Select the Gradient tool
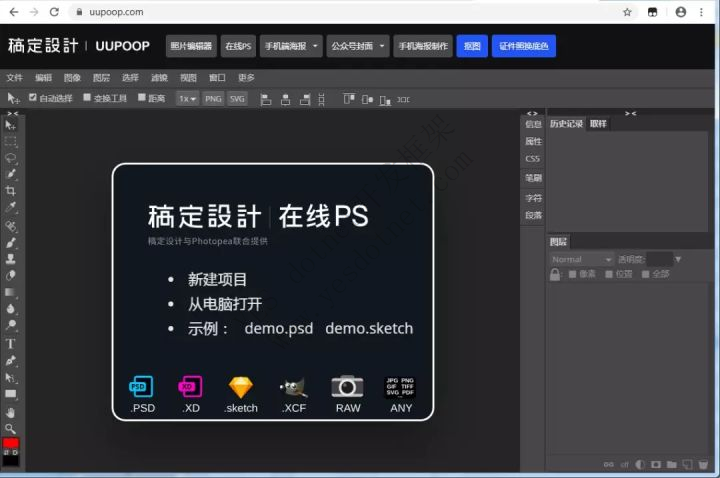This screenshot has width=720, height=478. tap(10, 292)
